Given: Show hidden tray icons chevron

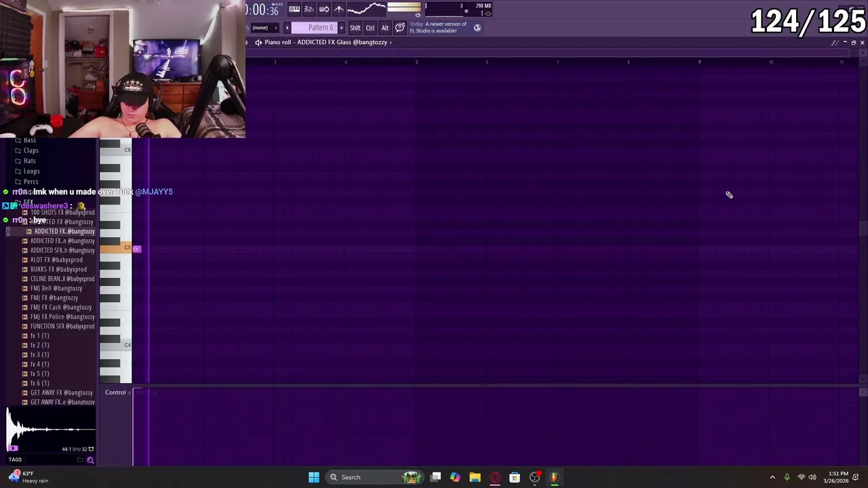Looking at the screenshot, I should [x=772, y=477].
